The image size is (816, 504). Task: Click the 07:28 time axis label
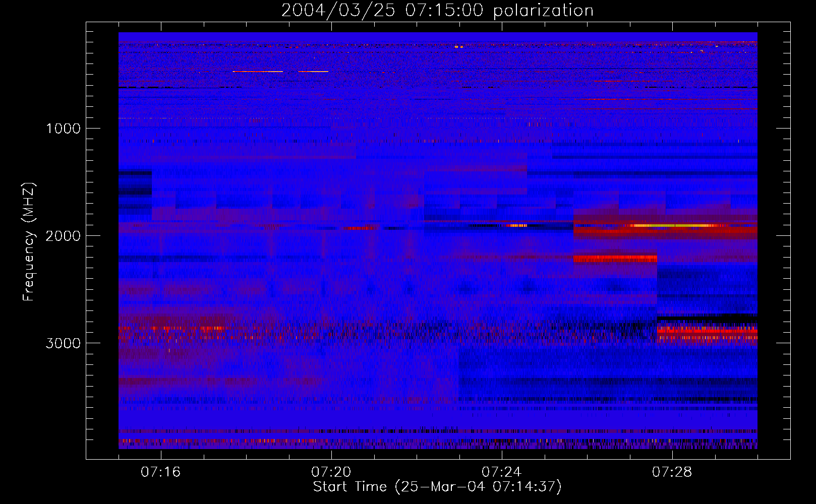[672, 472]
